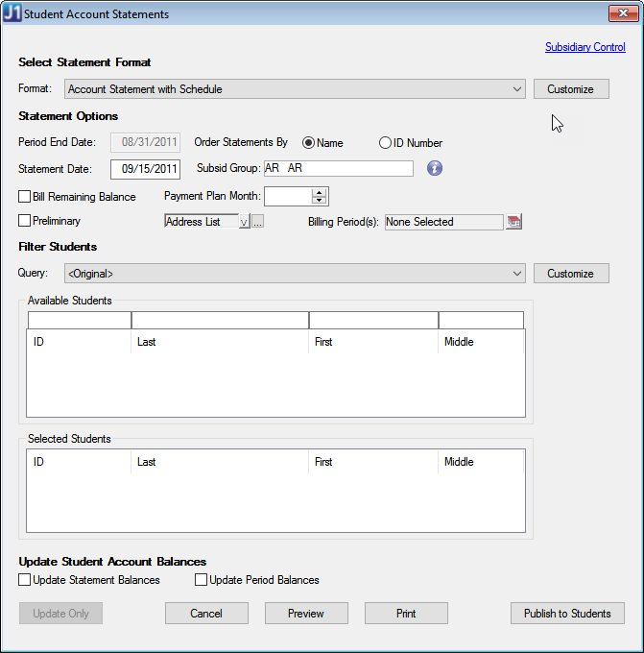Click the ellipsis button beside Address List
This screenshot has width=644, height=653.
pos(257,222)
